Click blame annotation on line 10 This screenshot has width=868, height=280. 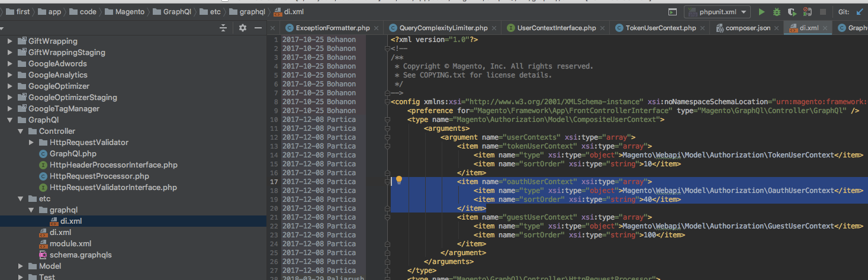click(x=319, y=119)
